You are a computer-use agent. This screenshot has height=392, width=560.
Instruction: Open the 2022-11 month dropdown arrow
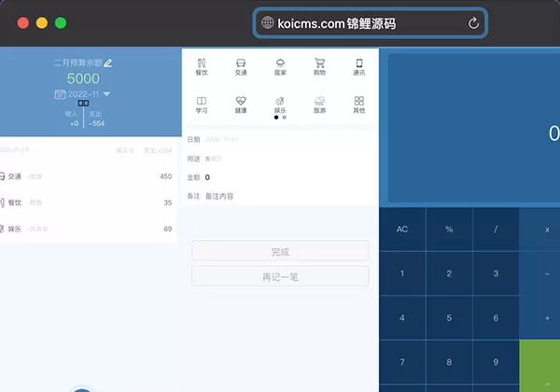tap(106, 94)
